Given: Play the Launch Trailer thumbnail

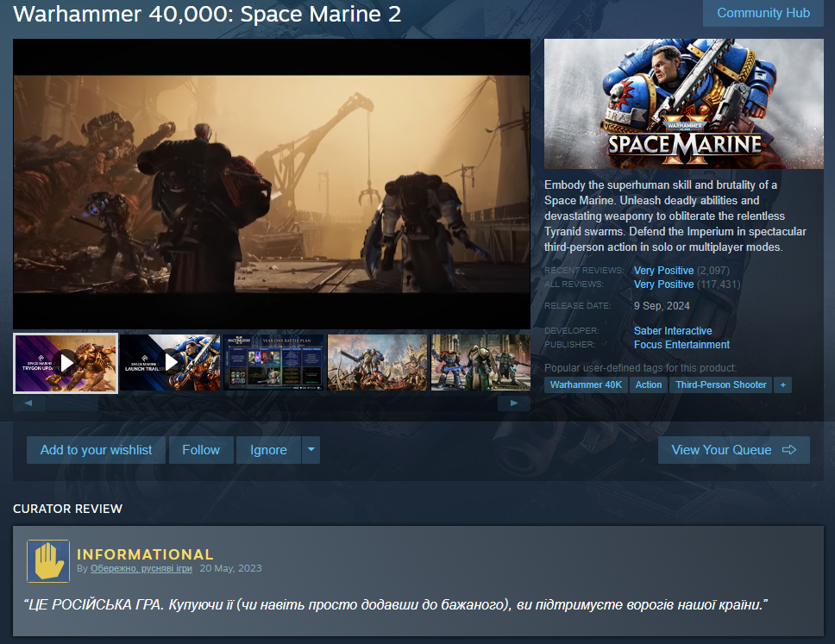Looking at the screenshot, I should point(170,363).
